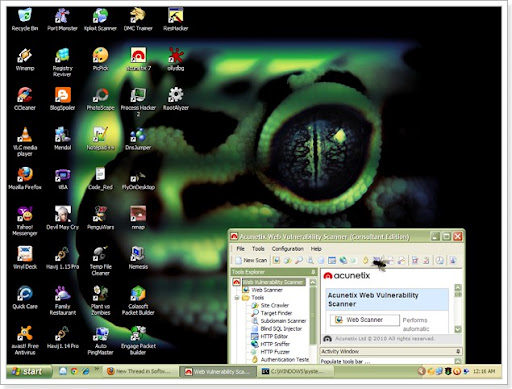The image size is (512, 389).
Task: Select the ollydbg desktop icon
Action: click(x=176, y=59)
